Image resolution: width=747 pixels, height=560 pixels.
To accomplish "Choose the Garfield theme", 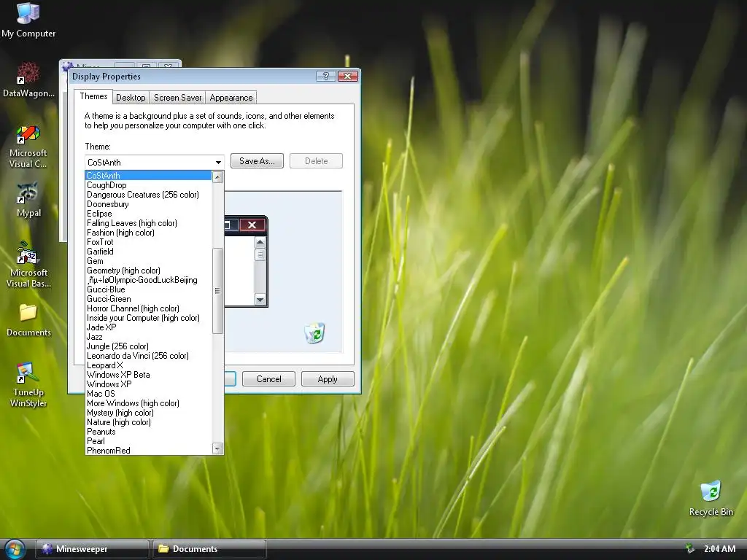I will [x=148, y=252].
